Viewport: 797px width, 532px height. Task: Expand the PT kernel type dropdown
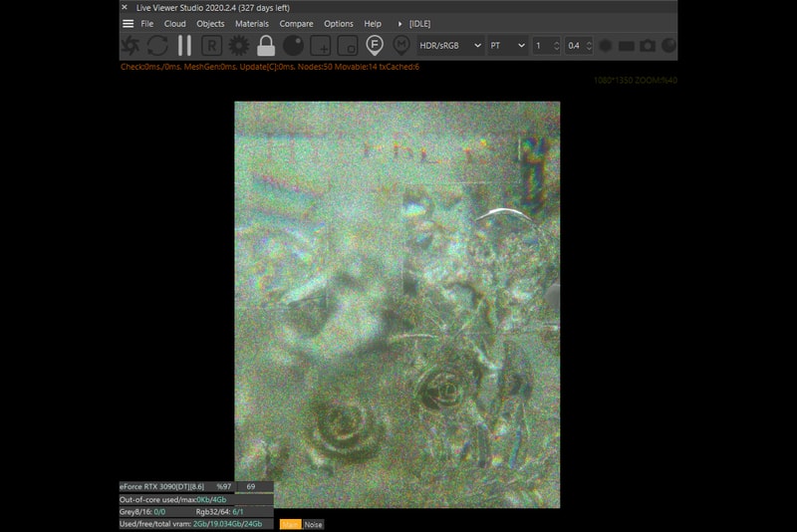point(507,46)
